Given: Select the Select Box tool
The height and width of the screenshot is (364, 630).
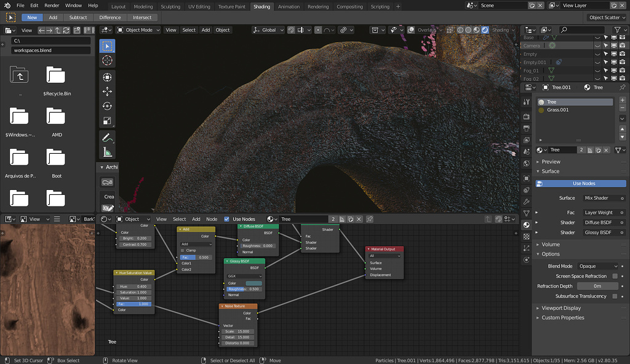Looking at the screenshot, I should point(107,46).
